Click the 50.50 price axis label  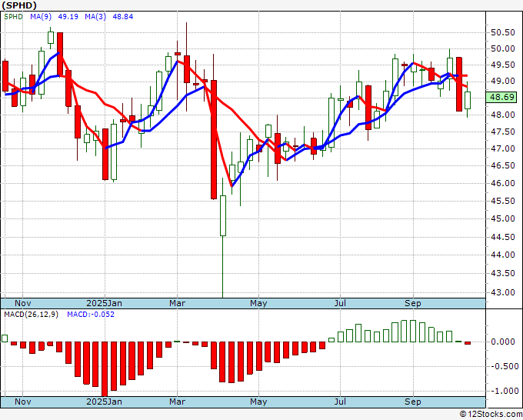coord(503,32)
